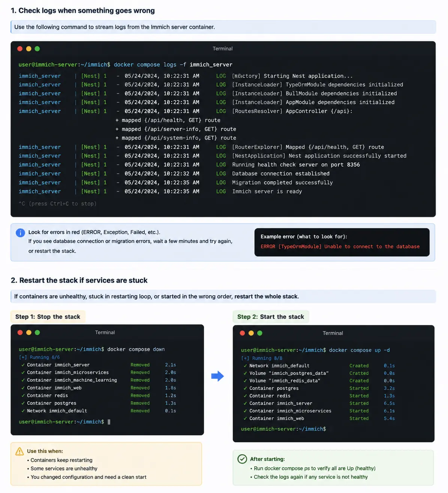Click the checkmark beside 'Container postgres Removed'
448x493 pixels.
pos(23,403)
